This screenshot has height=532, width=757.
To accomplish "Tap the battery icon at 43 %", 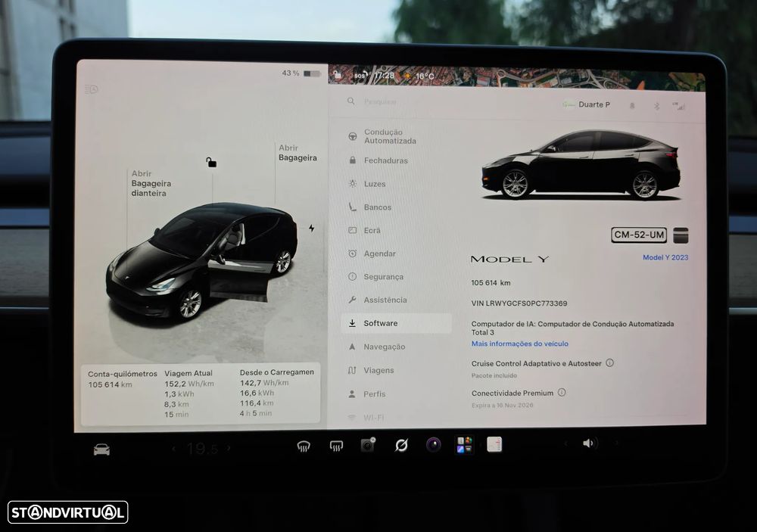I will (313, 73).
